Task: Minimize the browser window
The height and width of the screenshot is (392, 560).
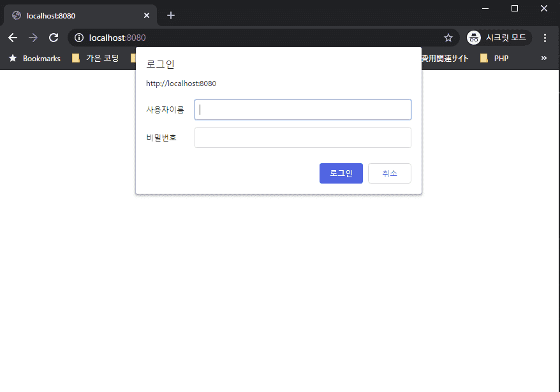Action: [485, 8]
